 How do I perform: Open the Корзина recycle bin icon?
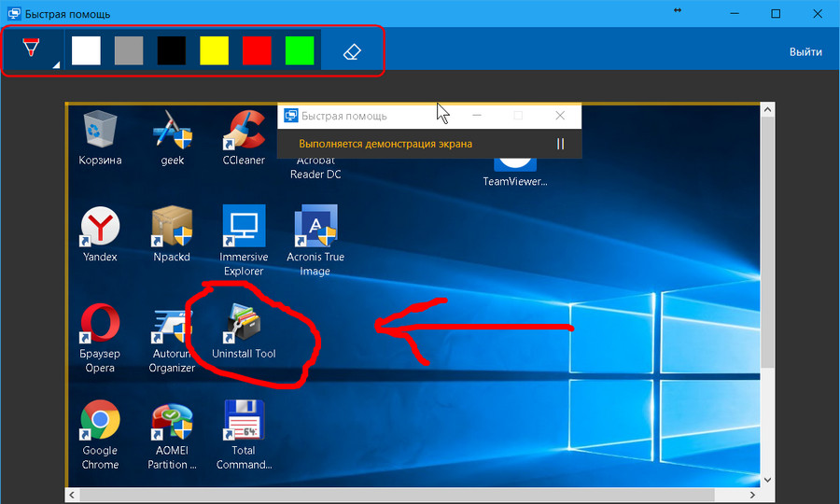point(100,137)
